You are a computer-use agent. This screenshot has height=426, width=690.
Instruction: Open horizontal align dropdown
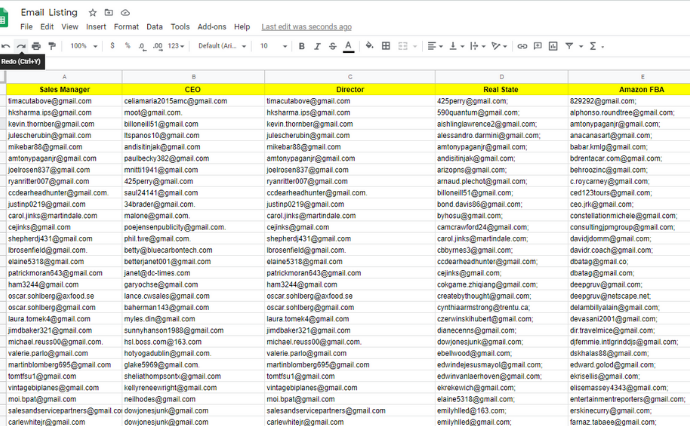click(x=435, y=46)
